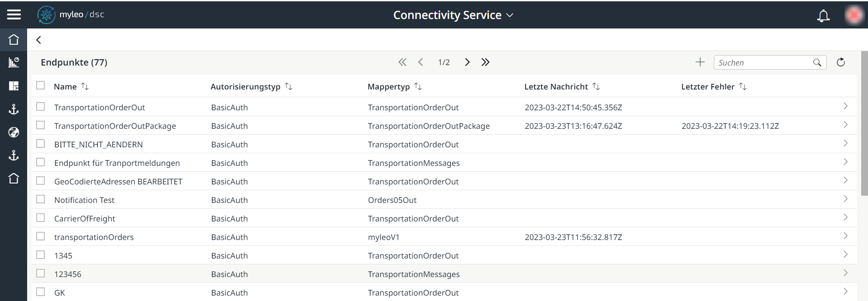
Task: Click the refresh endpoints icon
Action: click(841, 62)
